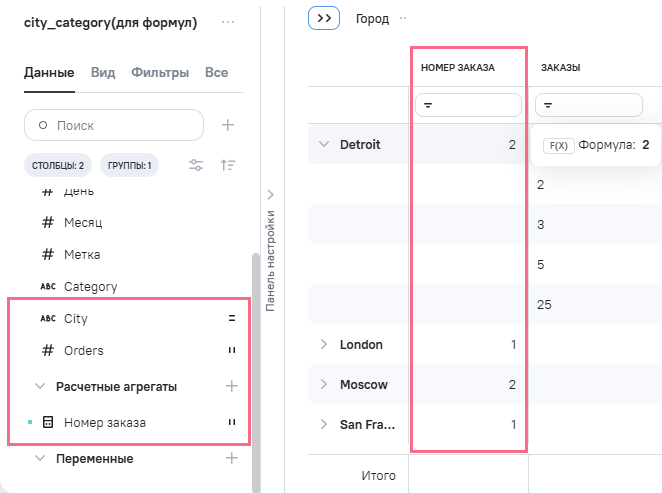Click the double-arrow expand button near Город
This screenshot has height=493, width=662.
click(325, 18)
